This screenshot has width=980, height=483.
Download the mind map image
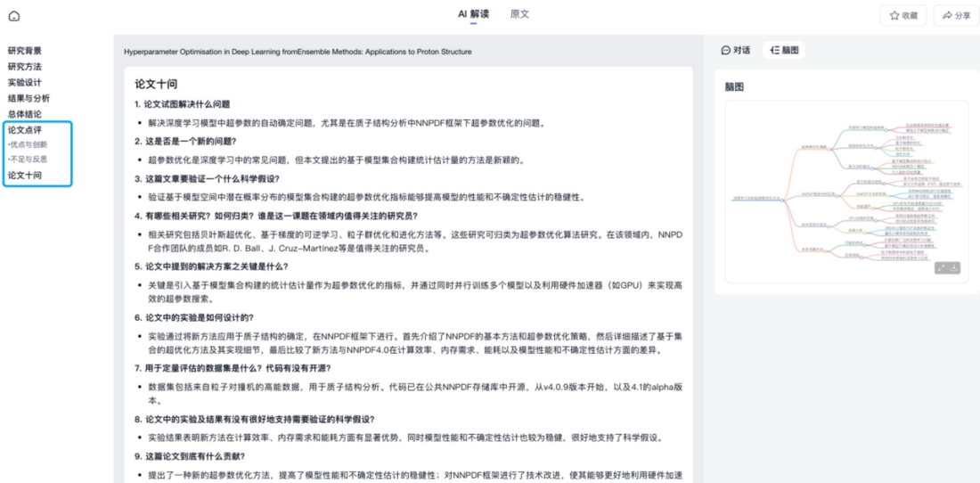(x=955, y=267)
